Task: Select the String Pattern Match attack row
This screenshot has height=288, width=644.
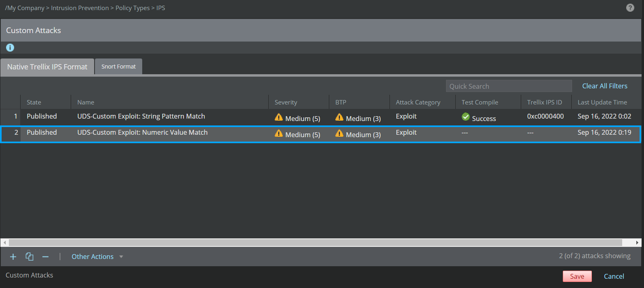Action: tap(321, 117)
